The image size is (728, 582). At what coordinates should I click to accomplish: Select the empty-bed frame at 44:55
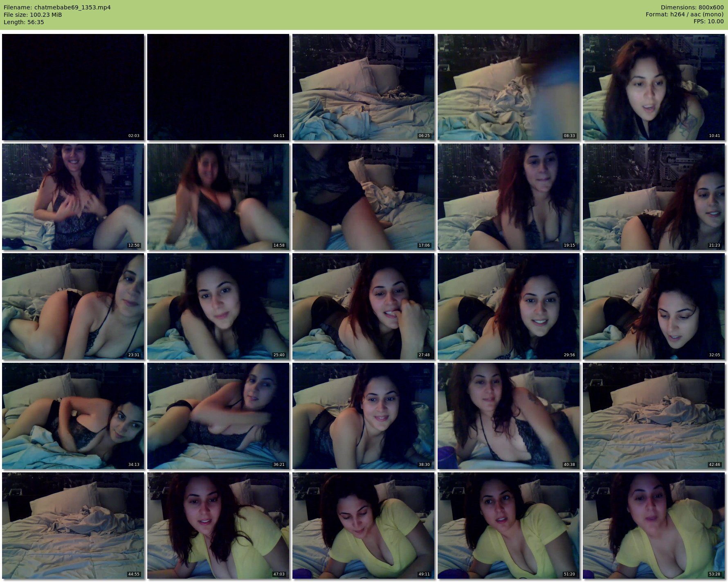pos(73,526)
